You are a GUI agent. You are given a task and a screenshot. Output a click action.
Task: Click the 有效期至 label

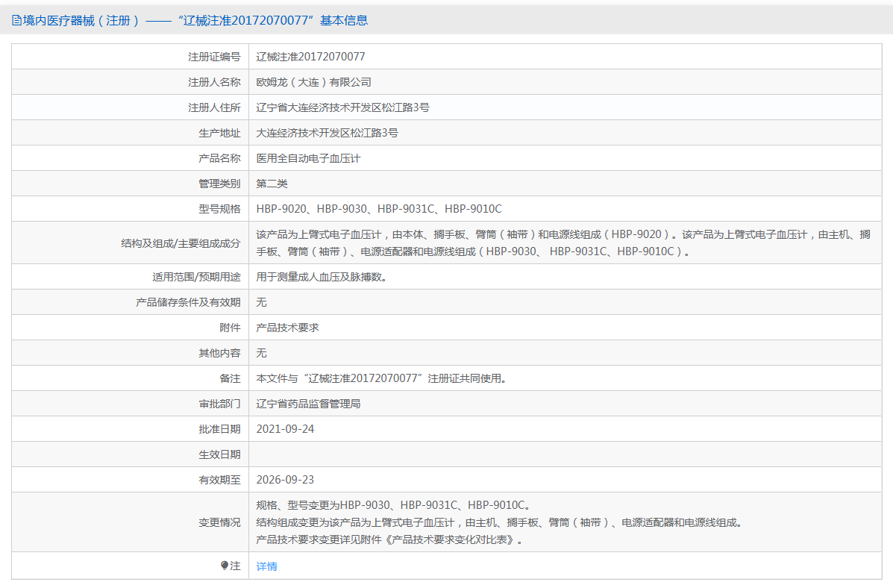coord(219,480)
